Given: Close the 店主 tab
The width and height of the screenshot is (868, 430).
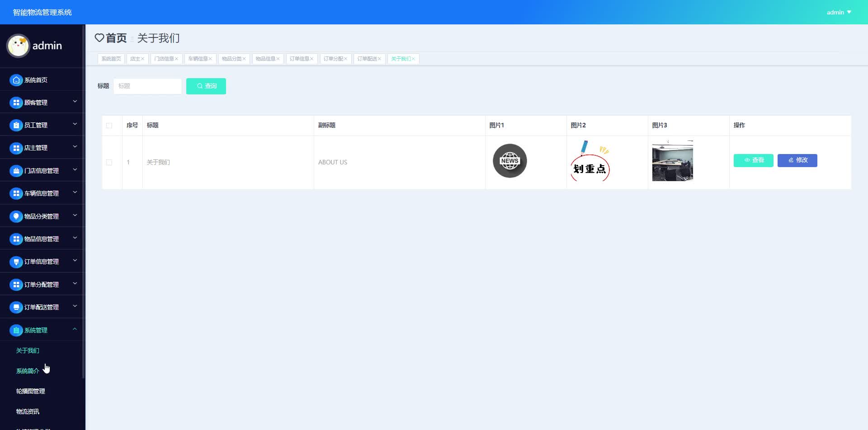Looking at the screenshot, I should [x=142, y=59].
